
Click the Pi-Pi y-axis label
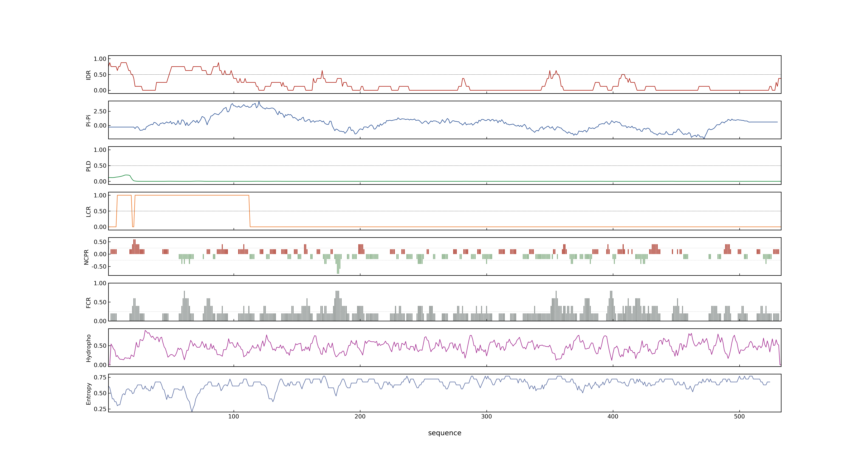pyautogui.click(x=89, y=120)
